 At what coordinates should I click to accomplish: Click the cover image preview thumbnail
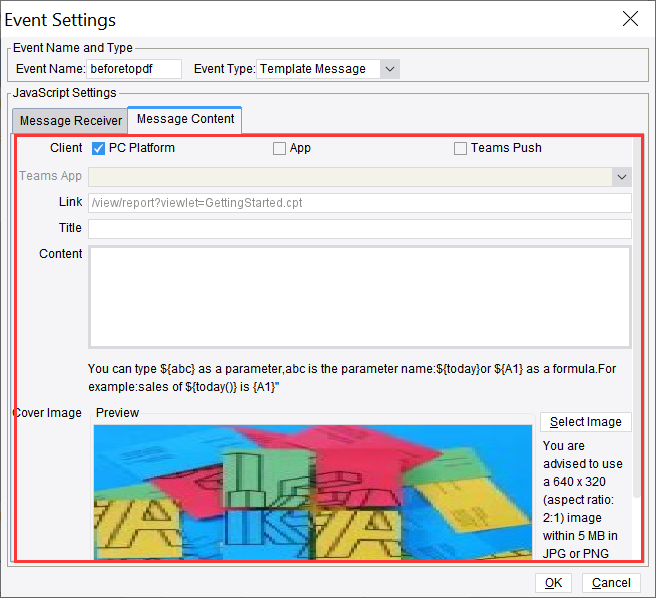click(x=313, y=492)
